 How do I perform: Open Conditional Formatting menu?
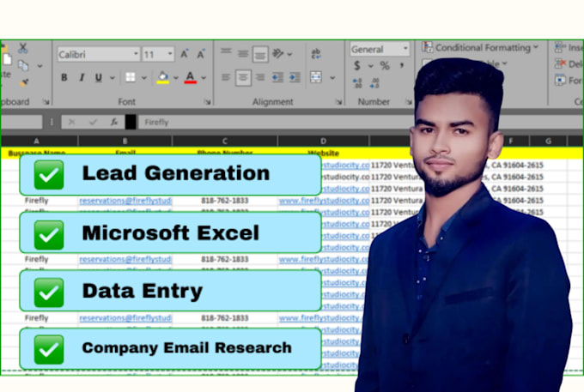480,47
